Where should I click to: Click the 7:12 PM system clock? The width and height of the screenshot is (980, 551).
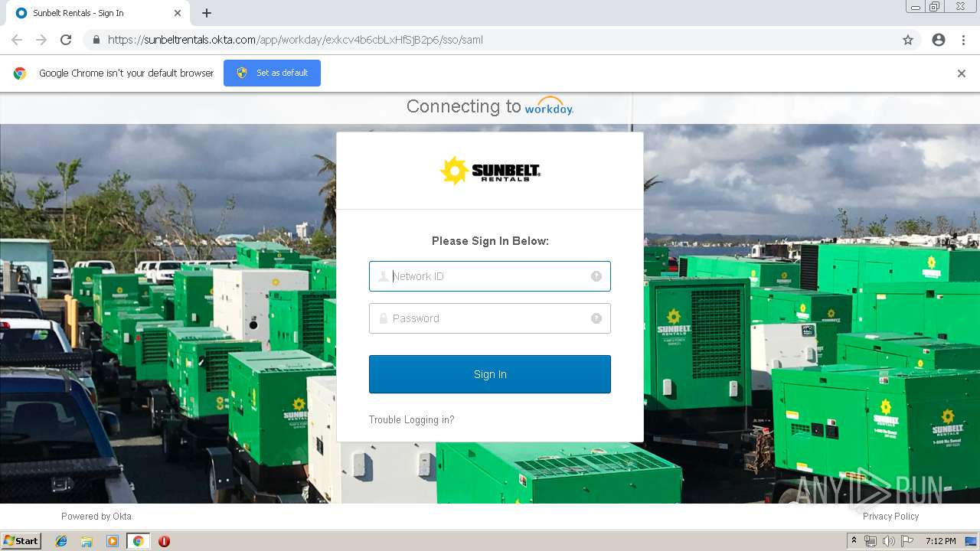(940, 541)
